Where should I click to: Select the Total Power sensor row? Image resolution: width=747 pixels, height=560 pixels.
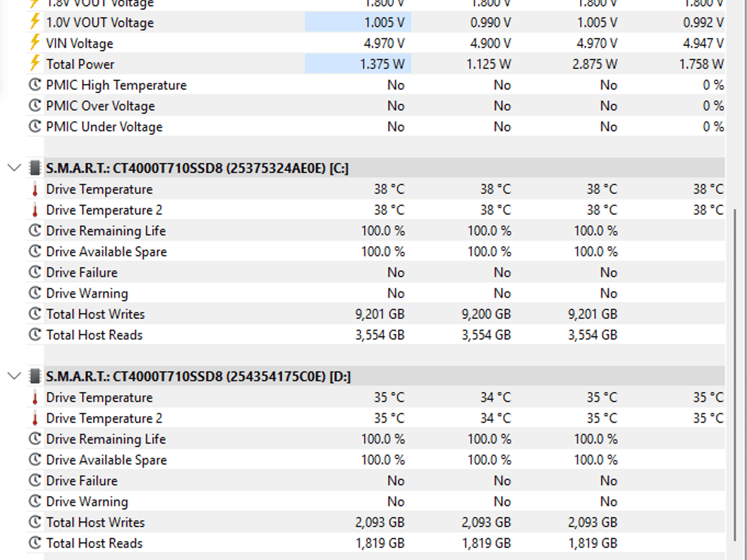[x=375, y=64]
